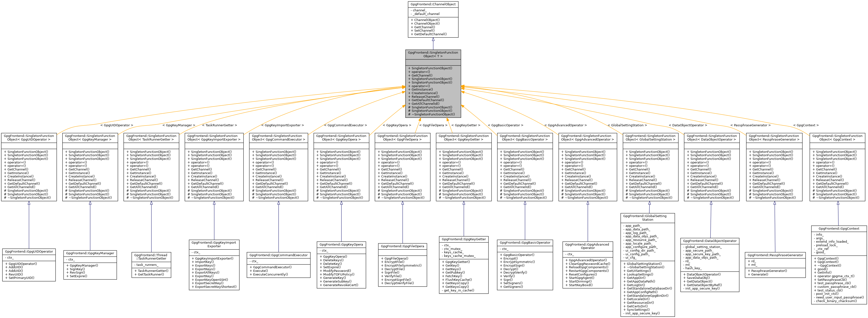Open SingletonFunctionObject< GpgFileOpera > node header
This screenshot has height=318, width=868.
click(402, 138)
